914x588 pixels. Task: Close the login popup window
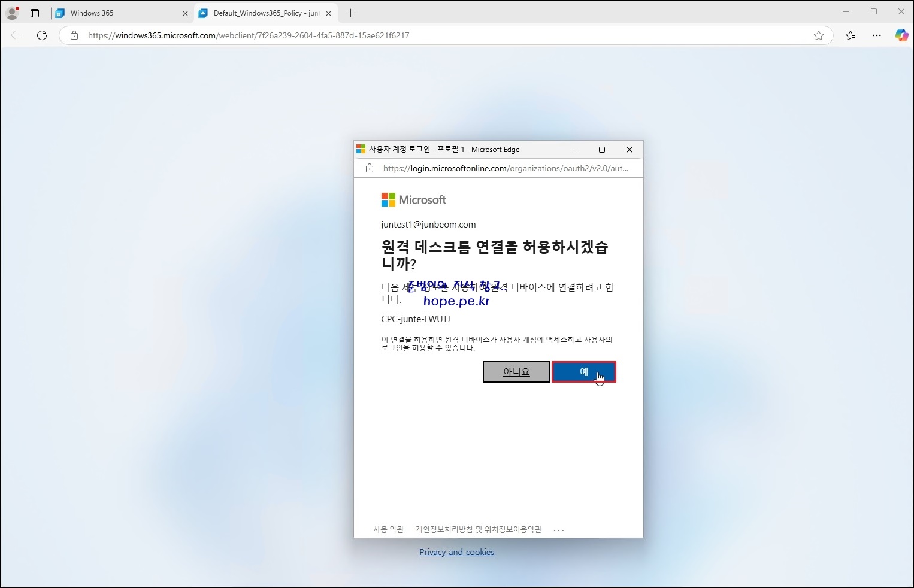click(x=629, y=150)
